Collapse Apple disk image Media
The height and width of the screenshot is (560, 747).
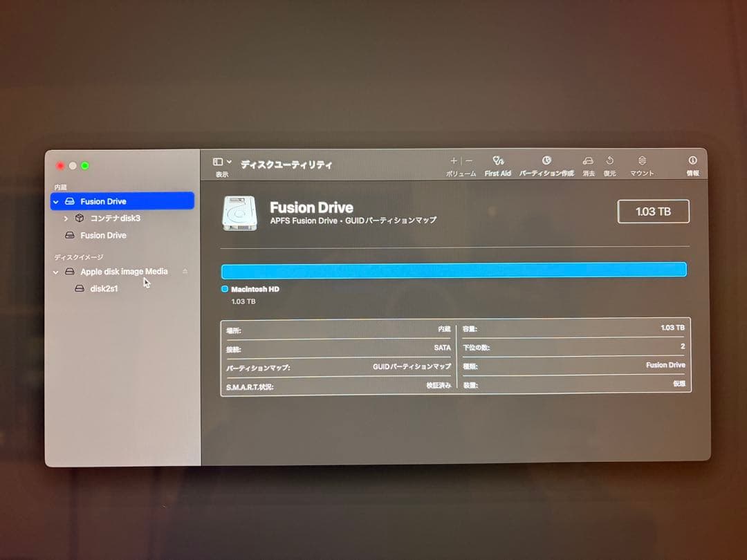coord(57,272)
